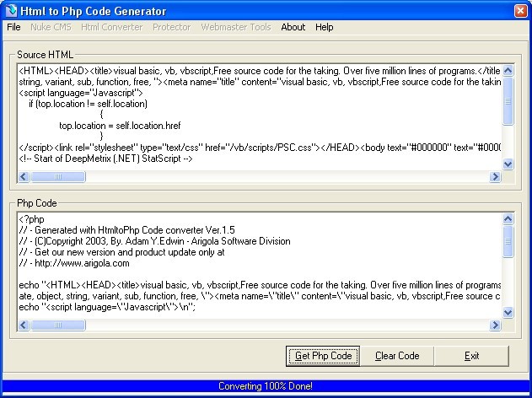The width and height of the screenshot is (532, 398).
Task: Click the app icon in title bar
Action: coord(10,11)
